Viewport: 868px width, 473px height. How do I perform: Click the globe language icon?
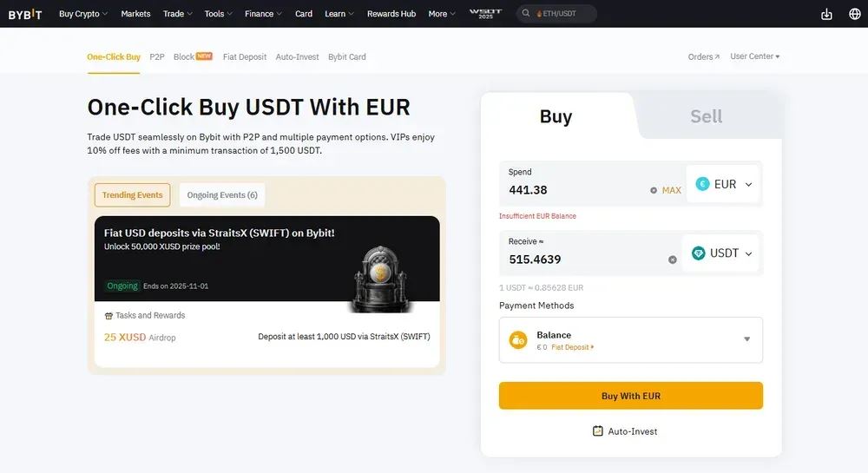(x=854, y=14)
